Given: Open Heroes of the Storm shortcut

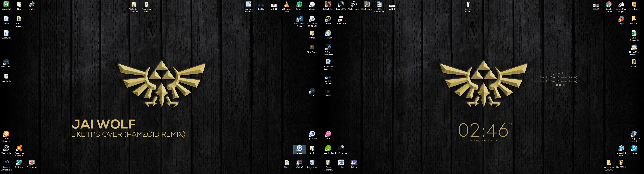Looking at the screenshot, I should pyautogui.click(x=621, y=151).
